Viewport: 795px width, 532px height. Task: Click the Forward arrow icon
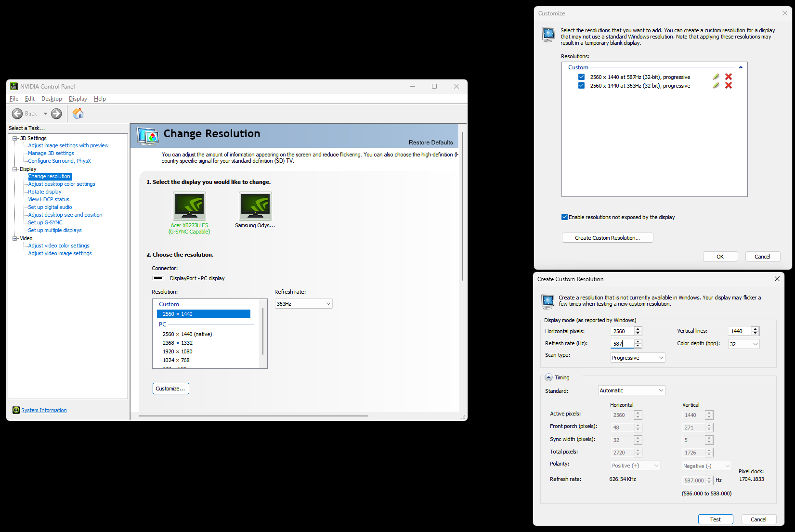click(56, 114)
